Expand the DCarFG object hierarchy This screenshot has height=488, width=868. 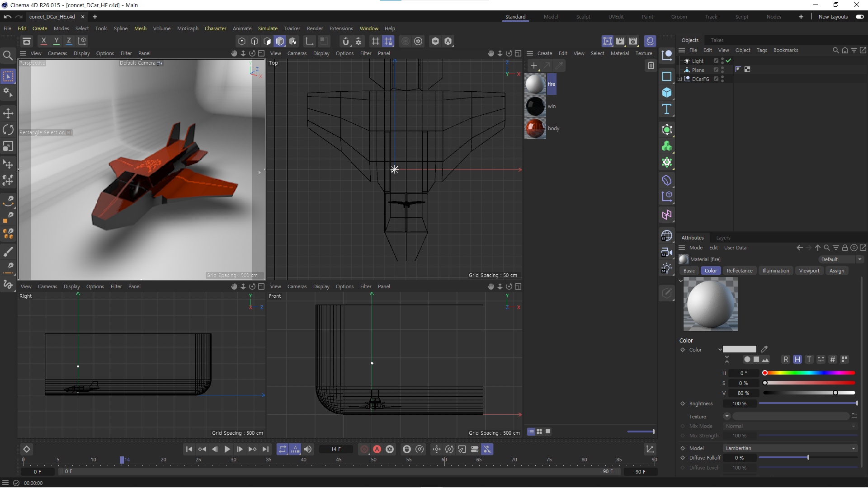pyautogui.click(x=680, y=79)
